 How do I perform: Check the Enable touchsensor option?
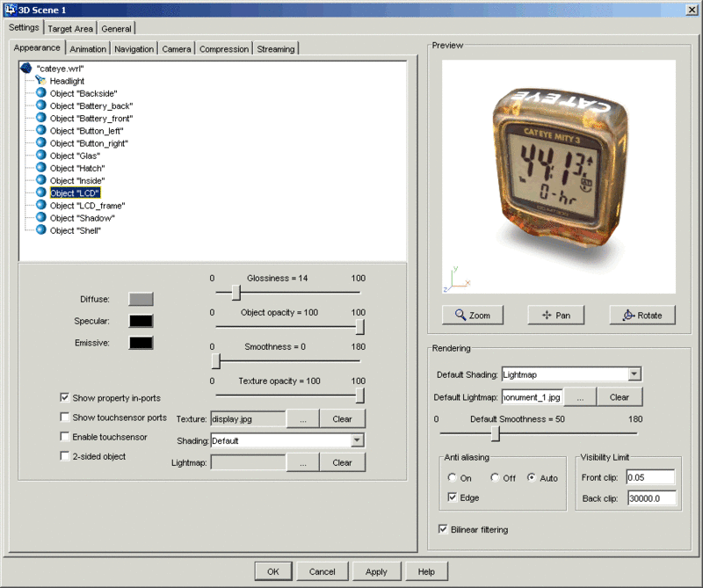click(64, 437)
